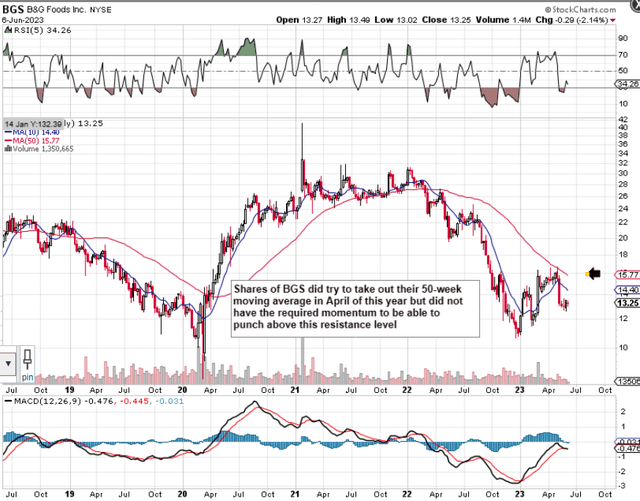Click the 'Chg -0.29 (-2.14%)' value
The width and height of the screenshot is (640, 501).
572,20
